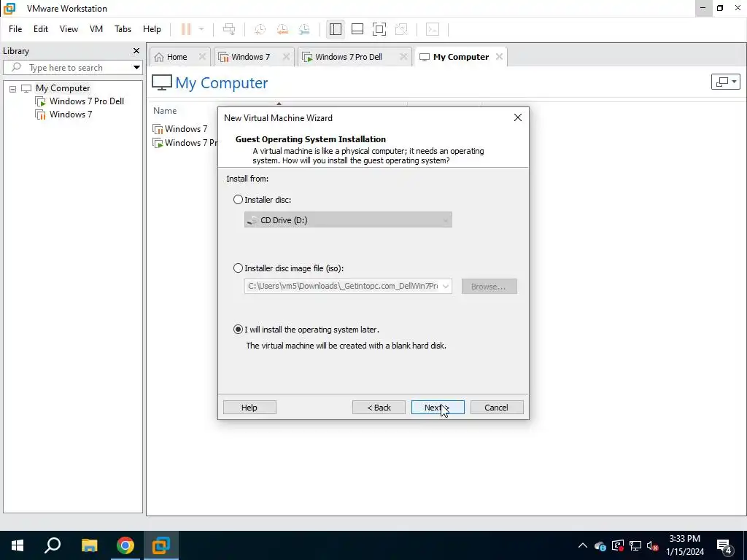747x560 pixels.
Task: Open the Windows Start menu
Action: click(18, 545)
